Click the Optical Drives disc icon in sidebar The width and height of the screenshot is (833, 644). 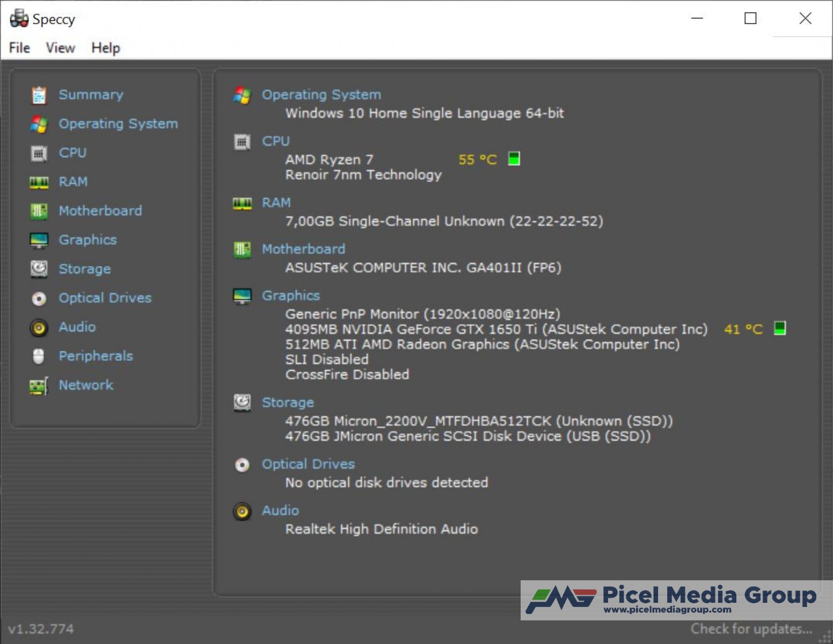click(x=39, y=298)
